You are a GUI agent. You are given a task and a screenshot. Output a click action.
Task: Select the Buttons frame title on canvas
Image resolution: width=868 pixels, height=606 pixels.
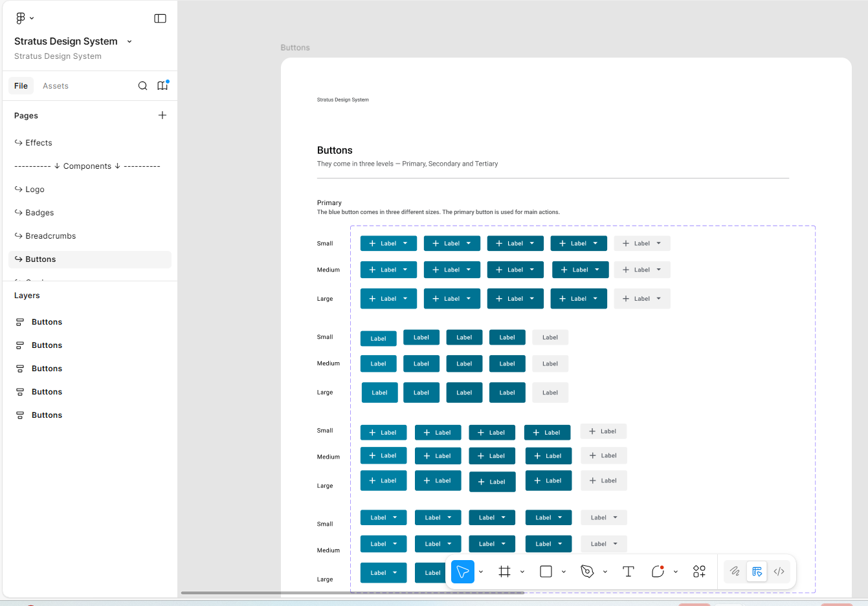(295, 48)
